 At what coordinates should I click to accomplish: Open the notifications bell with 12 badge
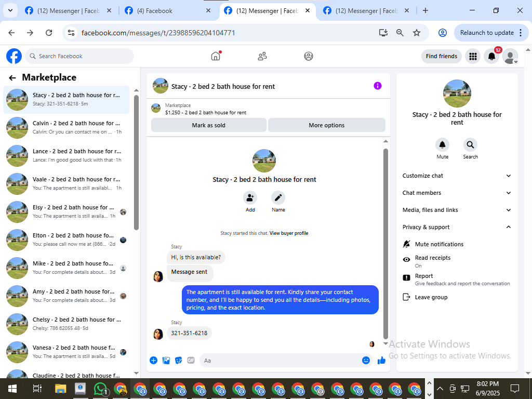(x=491, y=56)
